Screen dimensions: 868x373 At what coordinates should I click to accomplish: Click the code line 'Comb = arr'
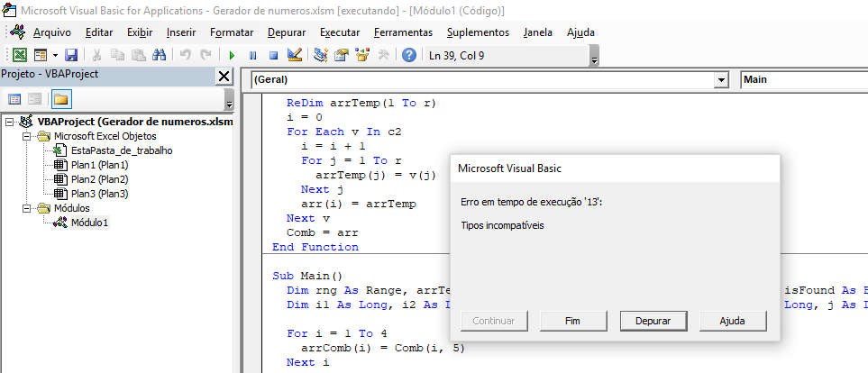click(x=322, y=232)
